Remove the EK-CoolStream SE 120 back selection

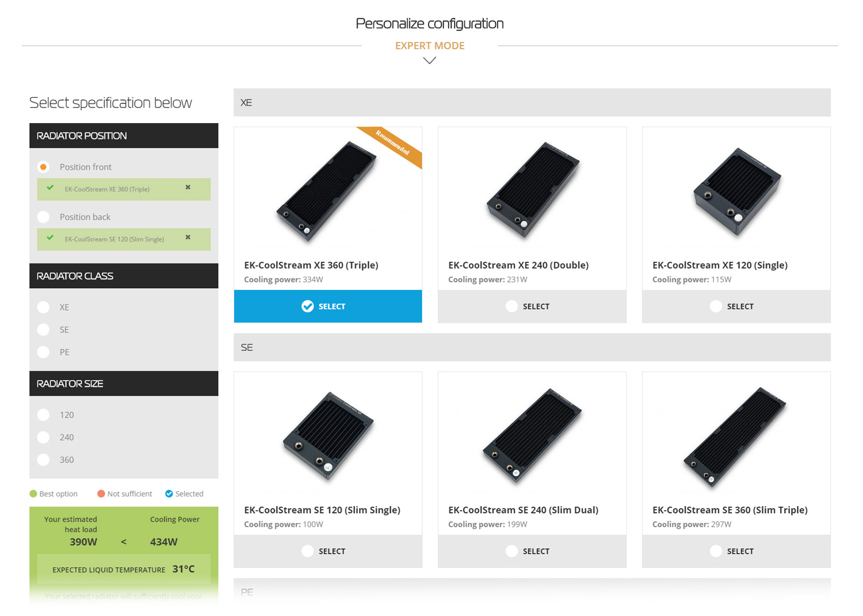pos(188,238)
